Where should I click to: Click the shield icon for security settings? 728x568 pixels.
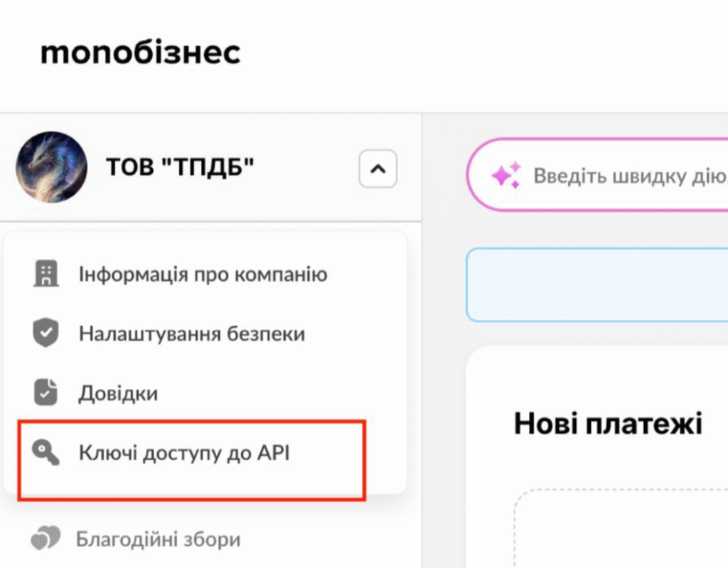coord(46,333)
